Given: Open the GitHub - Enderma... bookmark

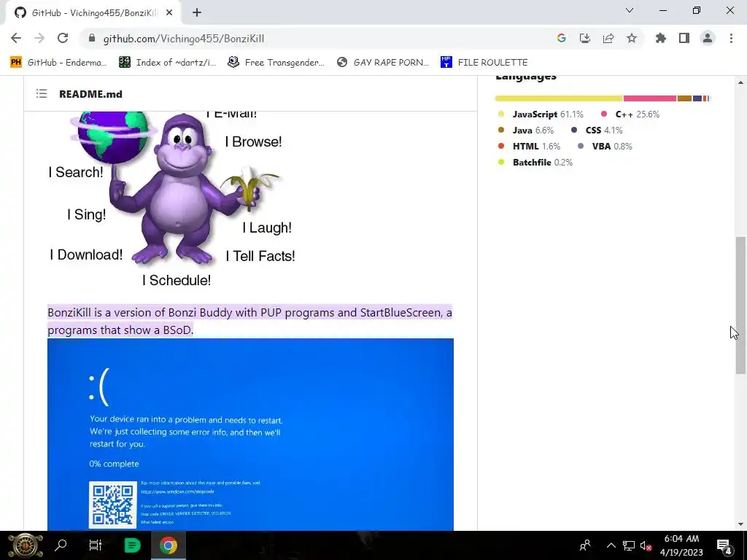Looking at the screenshot, I should click(58, 63).
